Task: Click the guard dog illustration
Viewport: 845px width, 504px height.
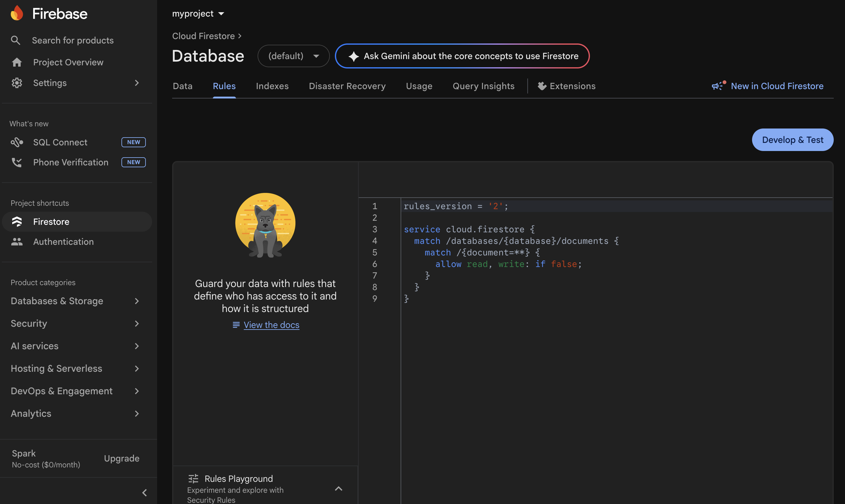Action: (x=265, y=225)
